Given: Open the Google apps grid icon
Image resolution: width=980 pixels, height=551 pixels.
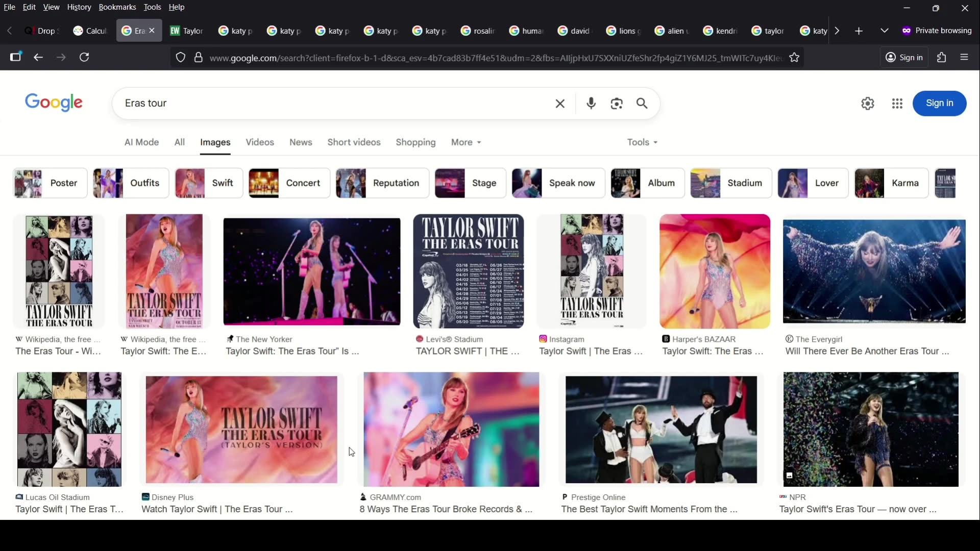Looking at the screenshot, I should (x=897, y=104).
